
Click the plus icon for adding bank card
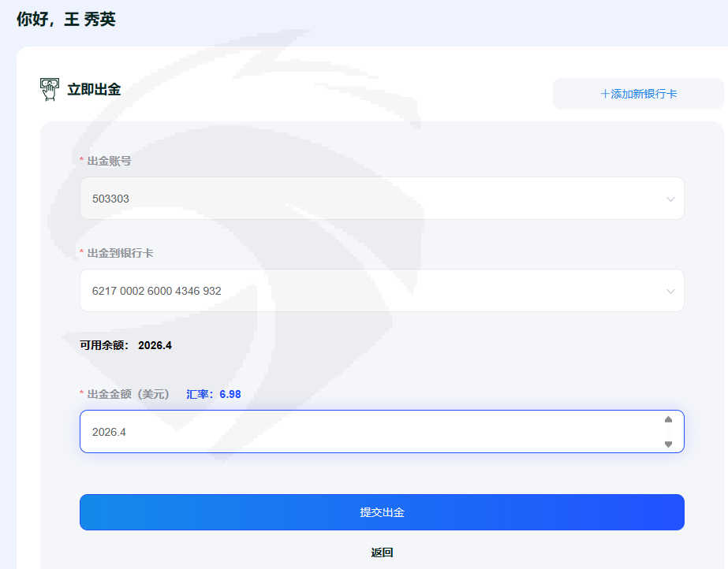point(605,94)
